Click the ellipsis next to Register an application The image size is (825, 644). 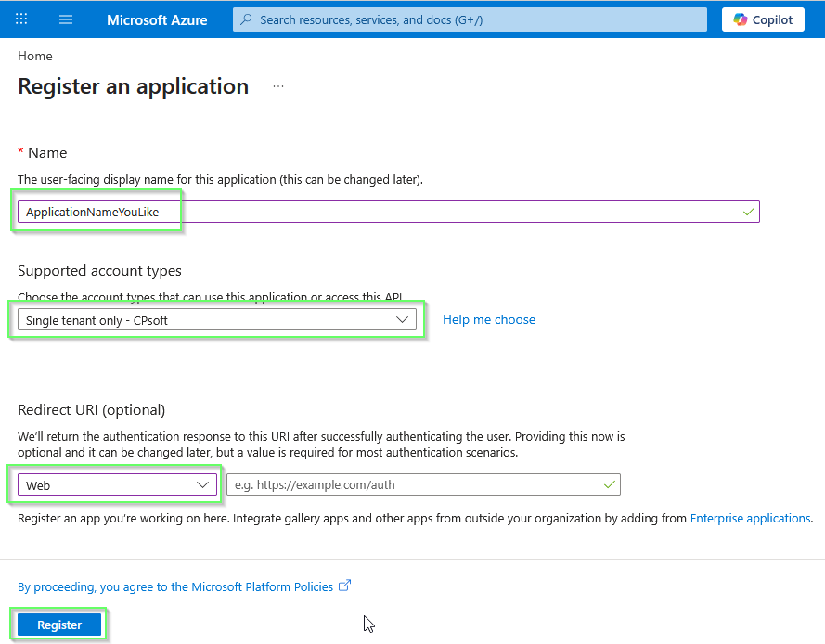pos(277,85)
